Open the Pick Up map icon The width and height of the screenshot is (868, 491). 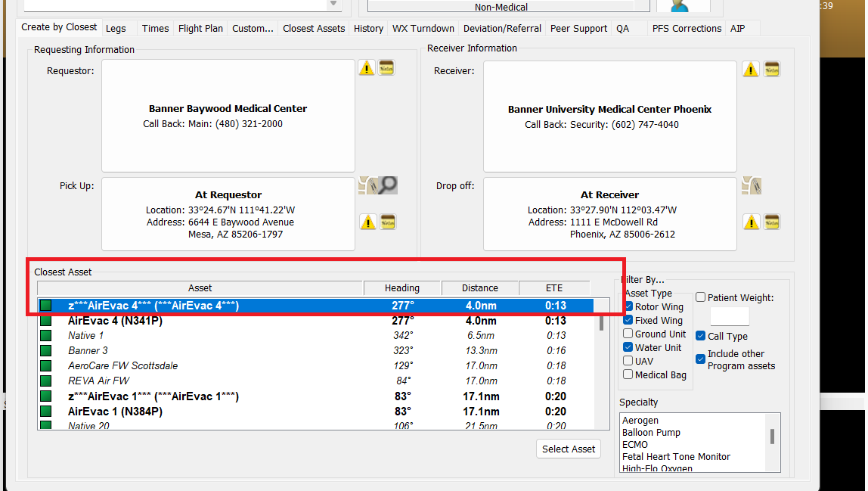(x=367, y=185)
